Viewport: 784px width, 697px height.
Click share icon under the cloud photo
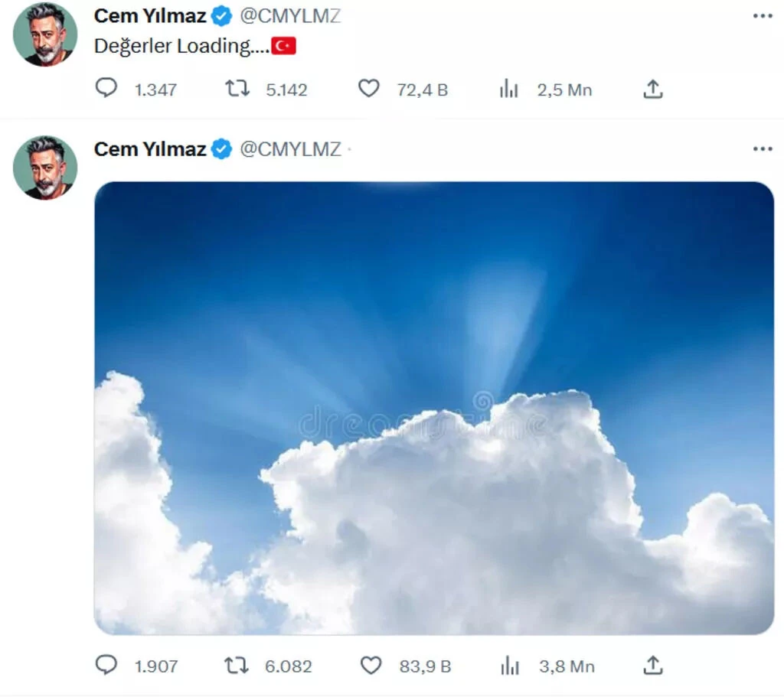pyautogui.click(x=652, y=666)
